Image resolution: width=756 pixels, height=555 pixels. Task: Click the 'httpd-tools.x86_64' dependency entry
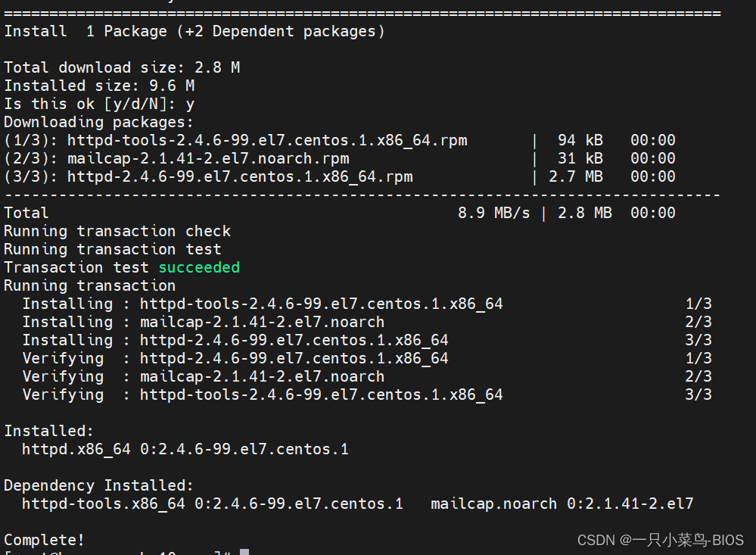coord(213,504)
